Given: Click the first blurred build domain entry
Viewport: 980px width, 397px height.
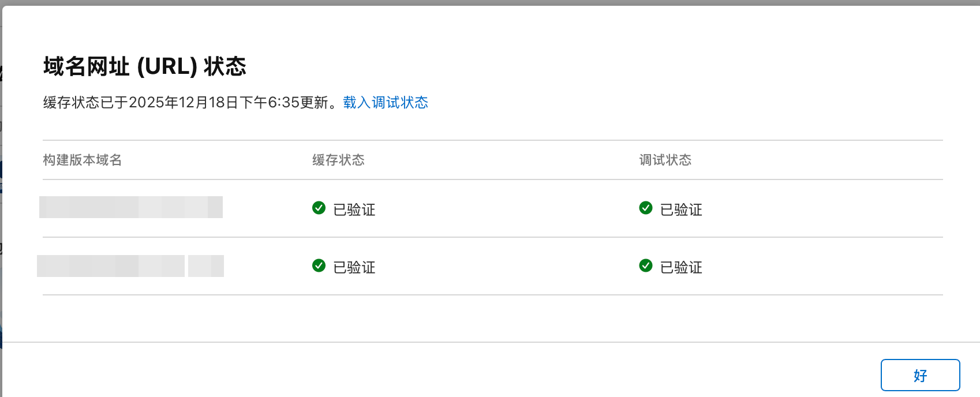Looking at the screenshot, I should point(131,207).
